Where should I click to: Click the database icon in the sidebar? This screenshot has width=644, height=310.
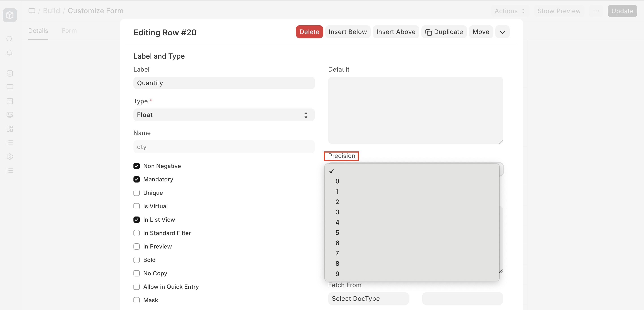coord(10,73)
